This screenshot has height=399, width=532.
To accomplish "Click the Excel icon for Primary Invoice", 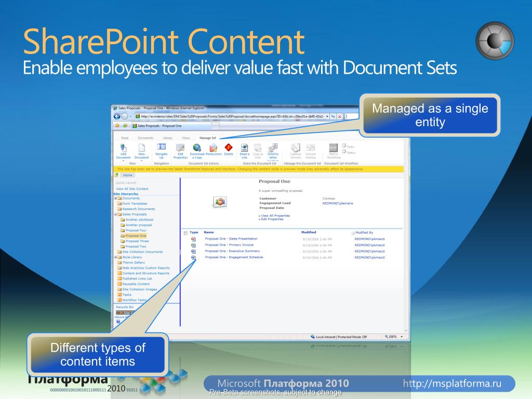I will 193,245.
